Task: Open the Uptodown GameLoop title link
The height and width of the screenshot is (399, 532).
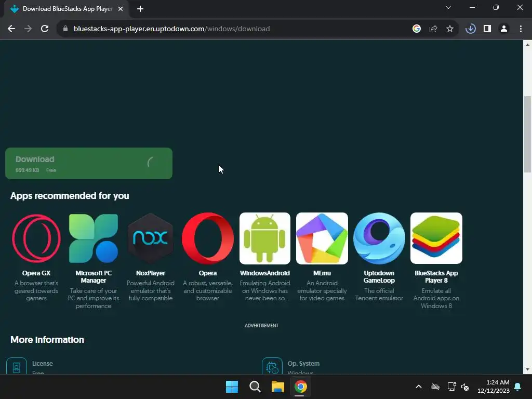Action: coord(379,277)
